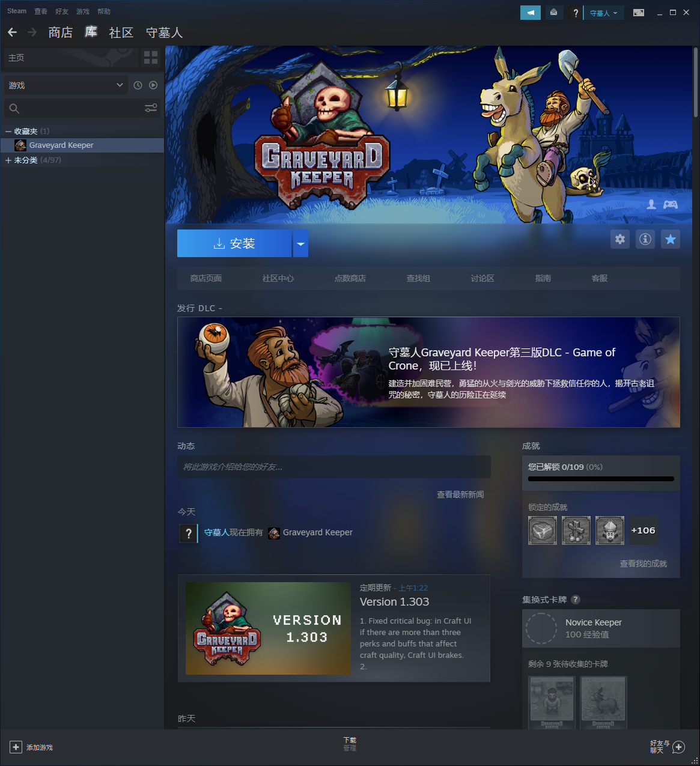Image resolution: width=700 pixels, height=766 pixels.
Task: Open the 好友 menu
Action: [x=61, y=11]
